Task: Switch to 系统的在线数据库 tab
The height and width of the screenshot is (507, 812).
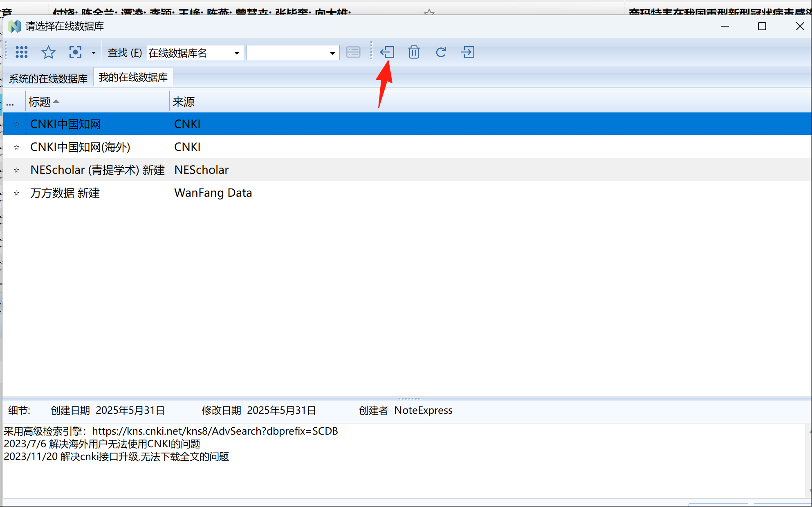Action: coord(48,79)
